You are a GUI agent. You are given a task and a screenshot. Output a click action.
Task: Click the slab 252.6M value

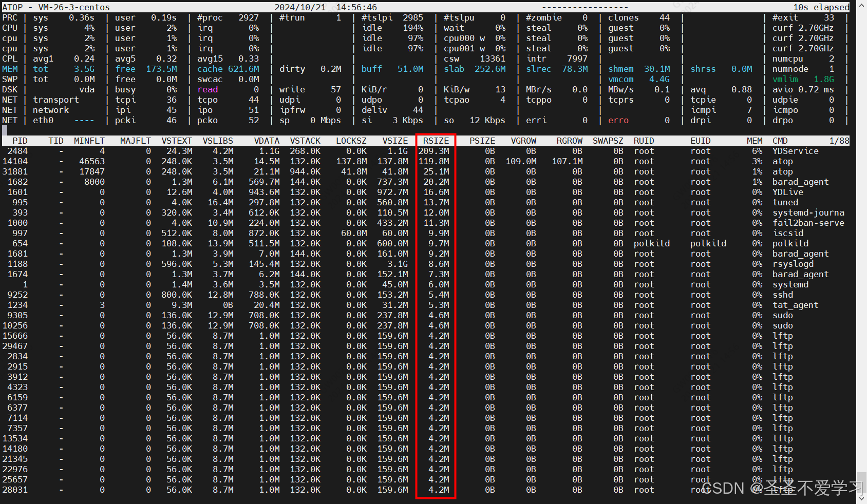[475, 69]
